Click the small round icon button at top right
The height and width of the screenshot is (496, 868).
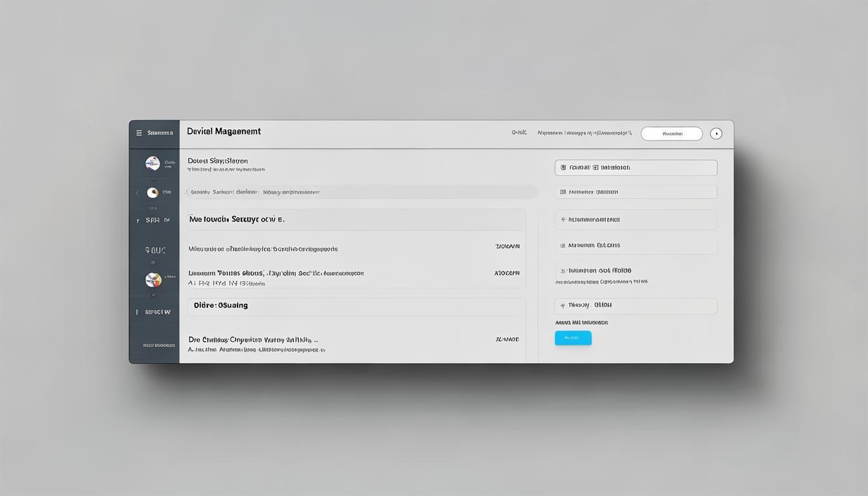(x=716, y=134)
